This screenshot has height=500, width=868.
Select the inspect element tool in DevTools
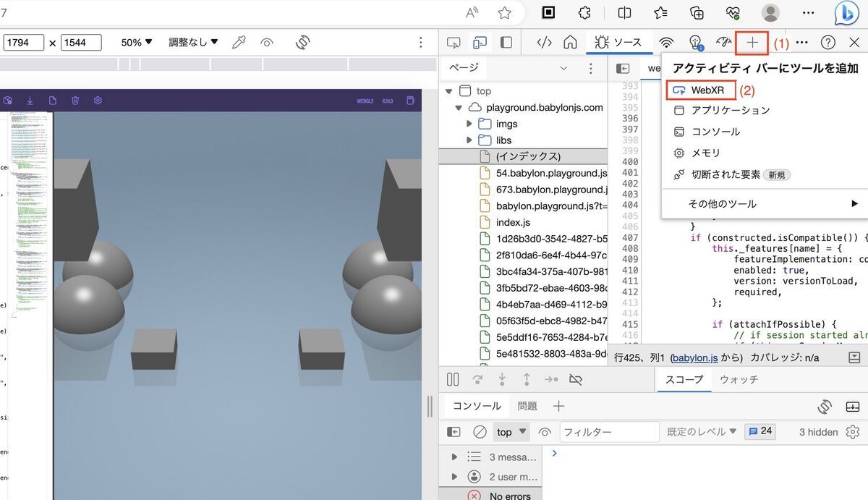[454, 42]
